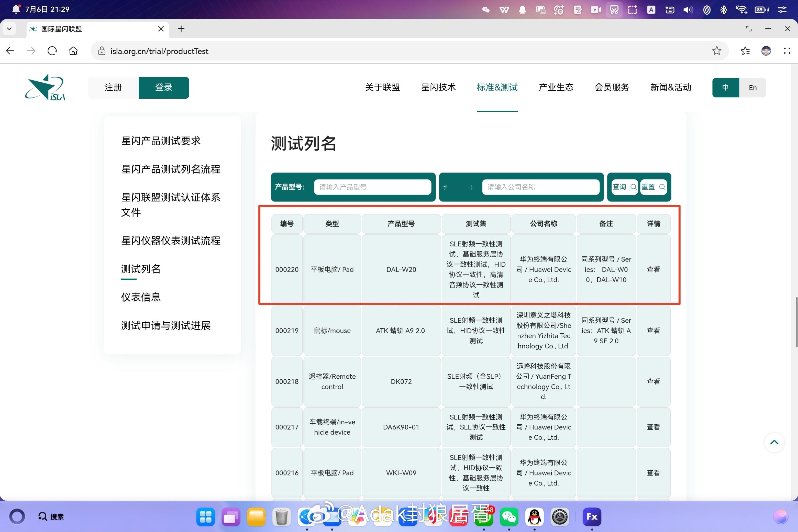
Task: Open the control center sliders icon
Action: coord(782,10)
